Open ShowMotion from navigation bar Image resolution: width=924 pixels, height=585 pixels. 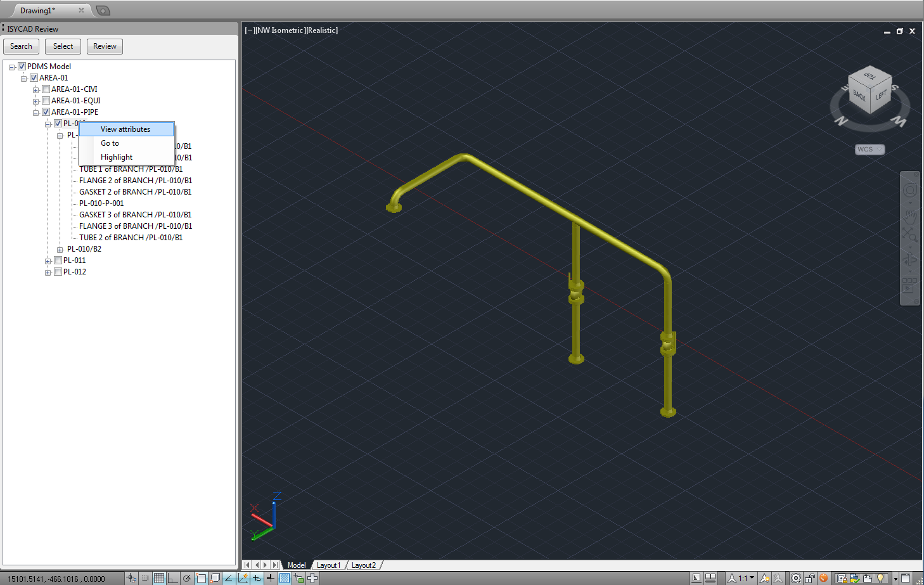(x=910, y=285)
